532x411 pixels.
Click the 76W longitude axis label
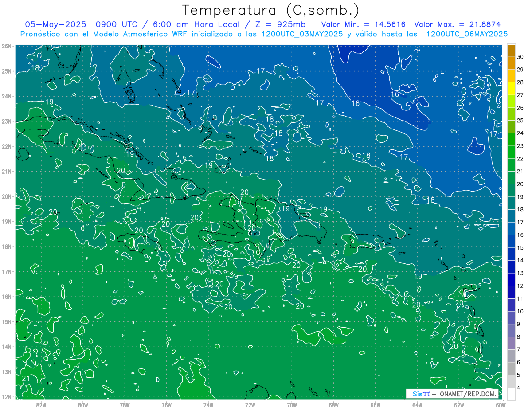pyautogui.click(x=167, y=405)
